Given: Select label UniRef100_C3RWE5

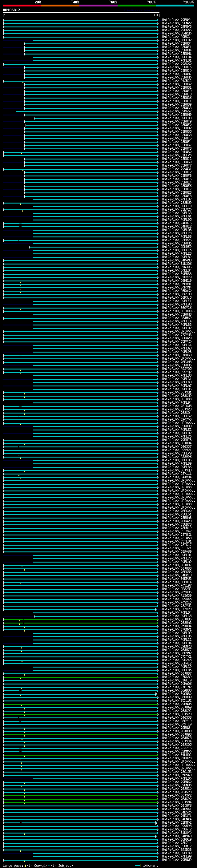Looking at the screenshot, I should (176, 67).
